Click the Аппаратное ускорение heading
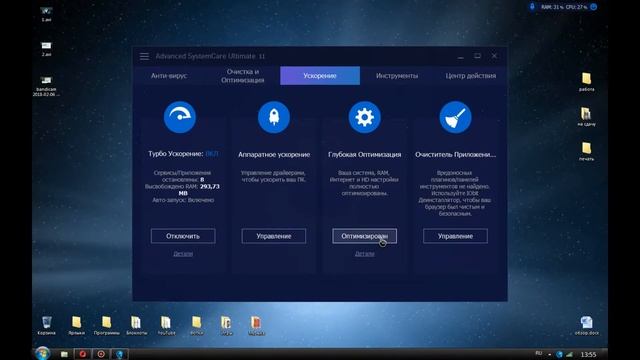The width and height of the screenshot is (640, 360). click(274, 155)
